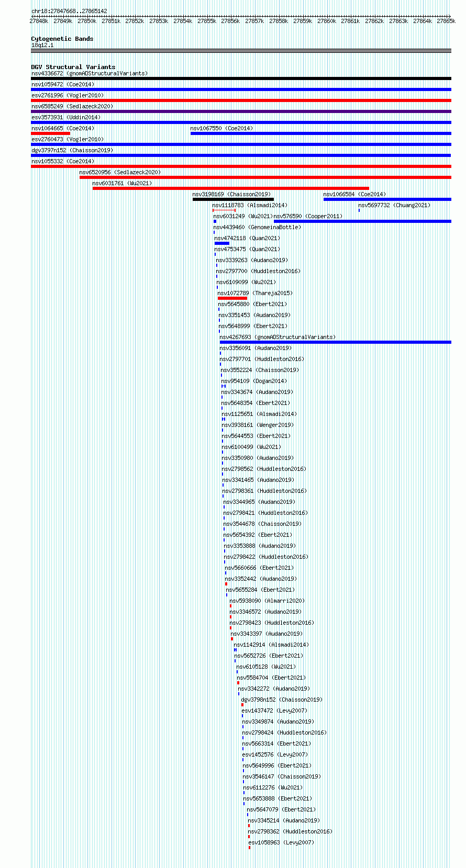Select nsv576590 (Cooper2011) label
This screenshot has width=466, height=868.
tap(308, 216)
